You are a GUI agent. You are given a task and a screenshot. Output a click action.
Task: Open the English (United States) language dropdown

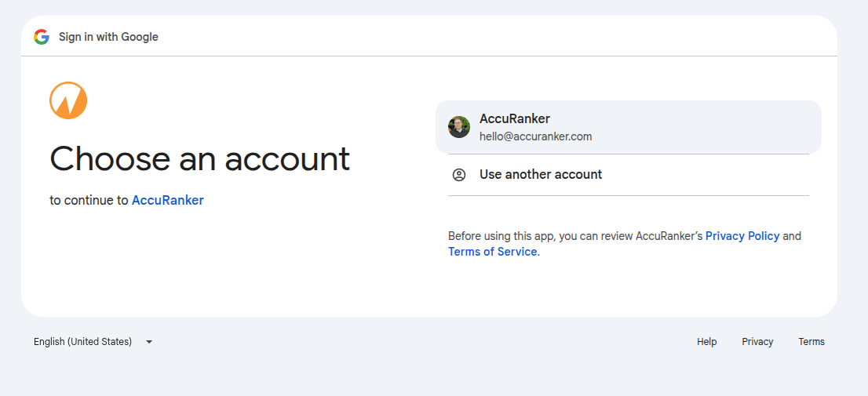coord(93,342)
